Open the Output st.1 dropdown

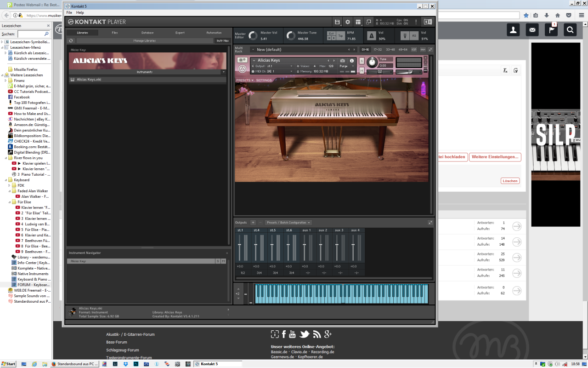(291, 66)
